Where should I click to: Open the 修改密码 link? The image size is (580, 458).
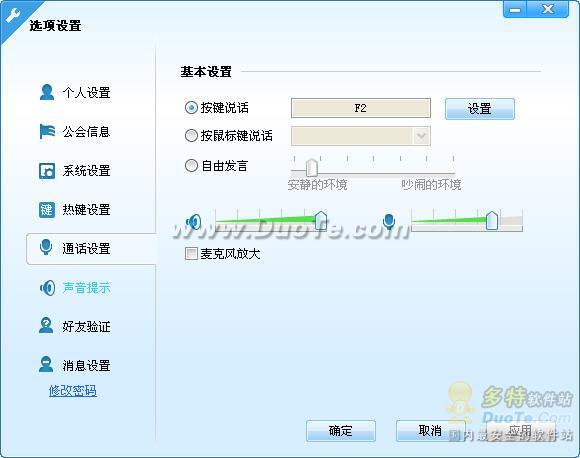73,391
